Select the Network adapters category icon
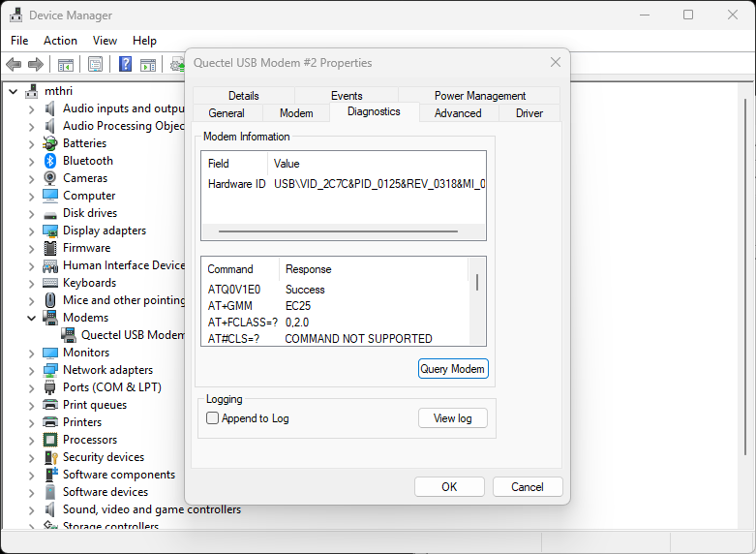 pyautogui.click(x=50, y=370)
